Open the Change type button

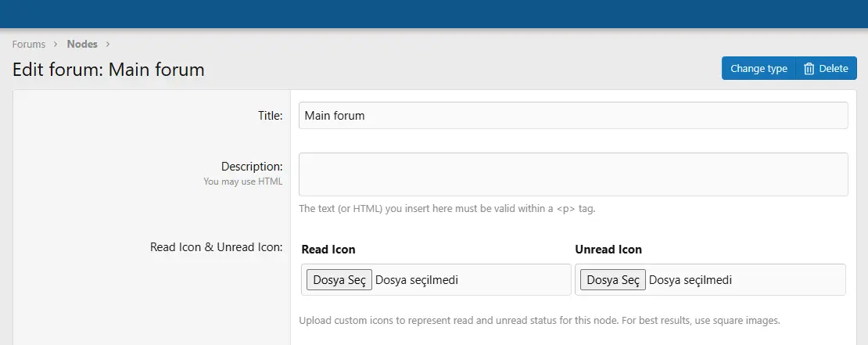(x=759, y=69)
